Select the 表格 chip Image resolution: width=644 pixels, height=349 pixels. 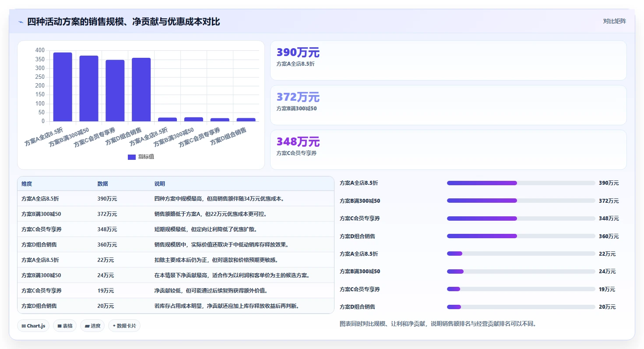(x=65, y=326)
